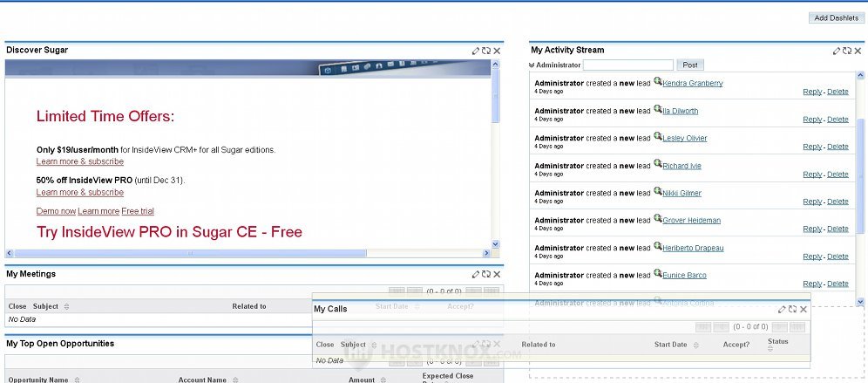Open Learn more link beside Demo now
Screen dimensions: 868x383
tap(98, 211)
